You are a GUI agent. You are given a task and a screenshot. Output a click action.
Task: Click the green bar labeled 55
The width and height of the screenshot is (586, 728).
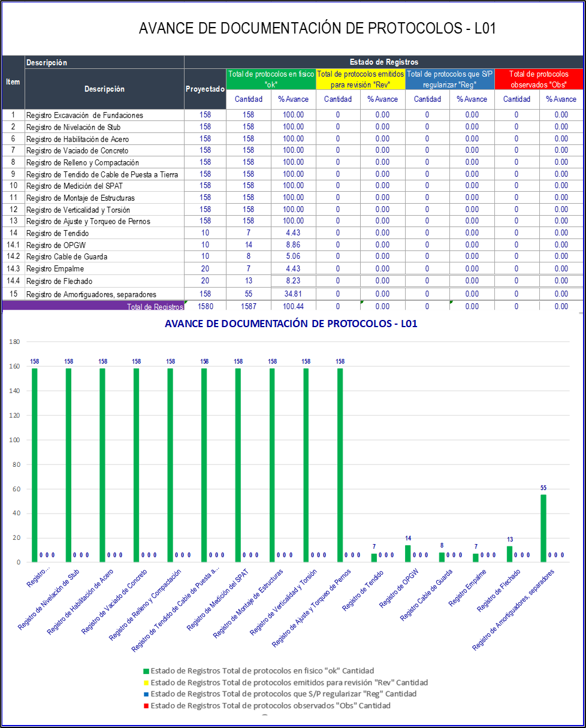(x=543, y=528)
